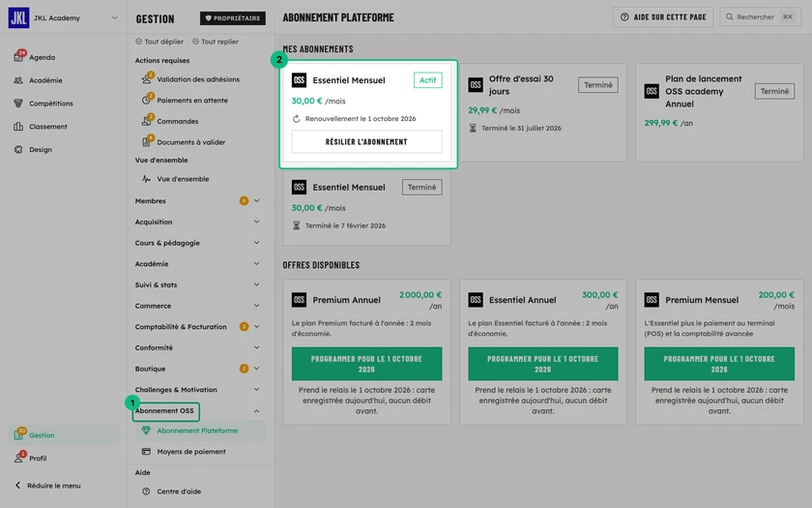Click the Compétitions trophy icon
Image resolution: width=812 pixels, height=508 pixels.
[18, 104]
